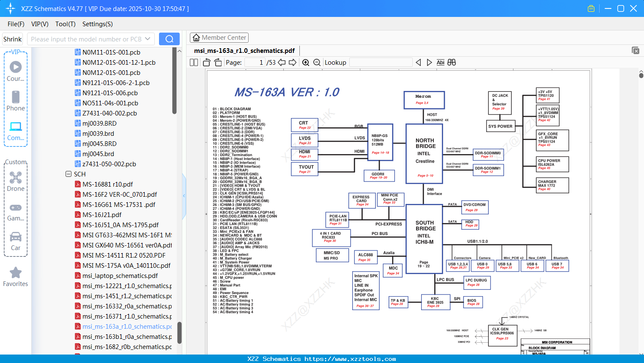Click the home icon beside Member Center
This screenshot has height=363, width=644.
pos(196,38)
